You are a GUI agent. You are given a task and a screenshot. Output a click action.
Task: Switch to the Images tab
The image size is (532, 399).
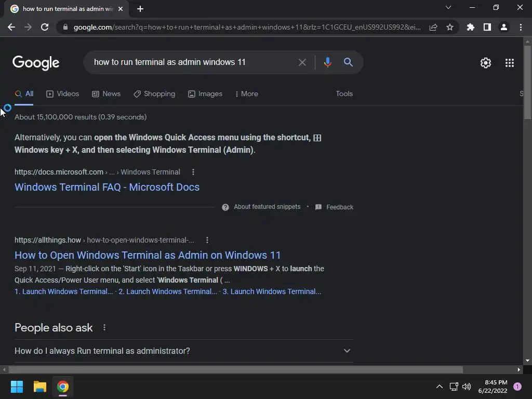pos(205,94)
